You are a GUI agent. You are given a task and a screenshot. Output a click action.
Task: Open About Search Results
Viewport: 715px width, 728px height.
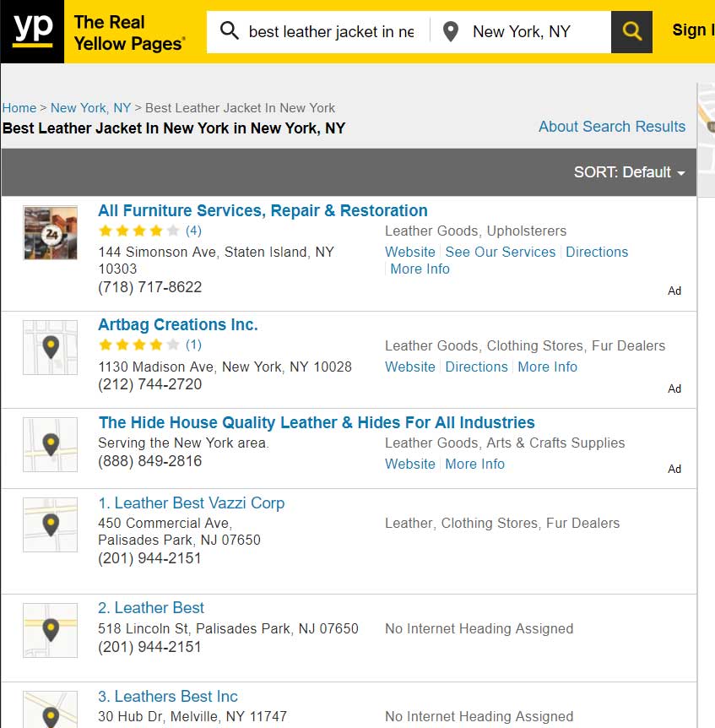coord(611,127)
